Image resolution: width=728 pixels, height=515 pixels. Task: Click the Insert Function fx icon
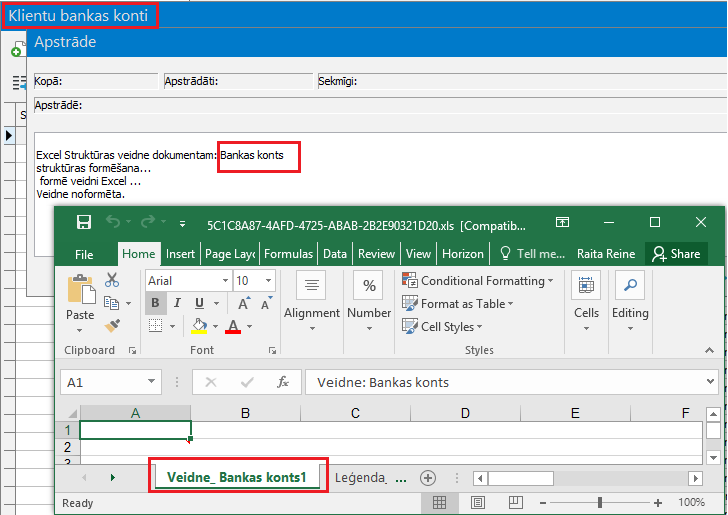(x=283, y=382)
